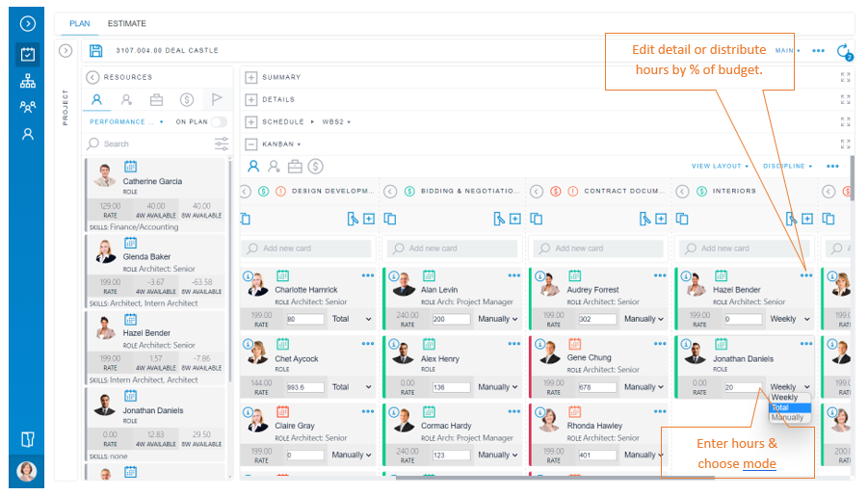Select the flag resources tab icon
Viewport: 868px width, 495px height.
218,99
